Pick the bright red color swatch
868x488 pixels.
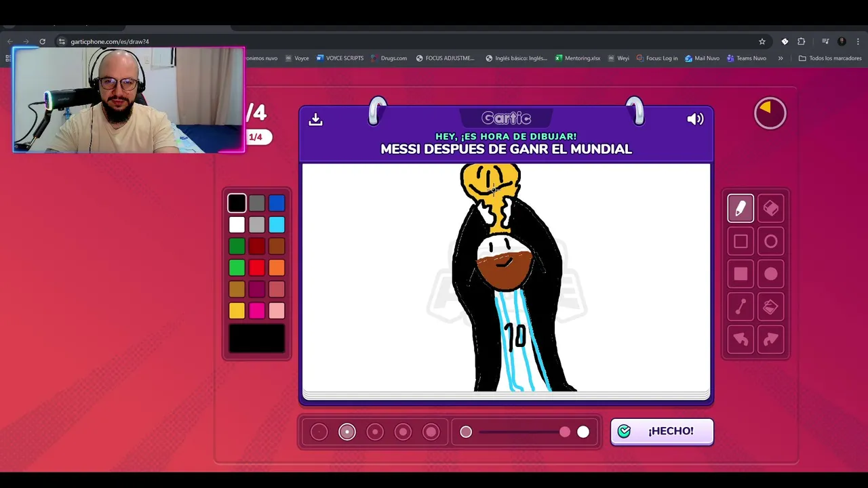tap(256, 268)
